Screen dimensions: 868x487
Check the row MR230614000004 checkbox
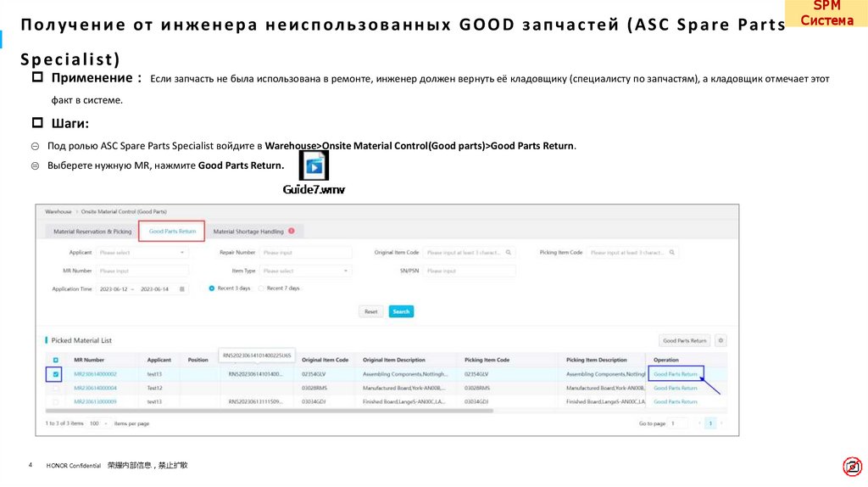point(55,388)
